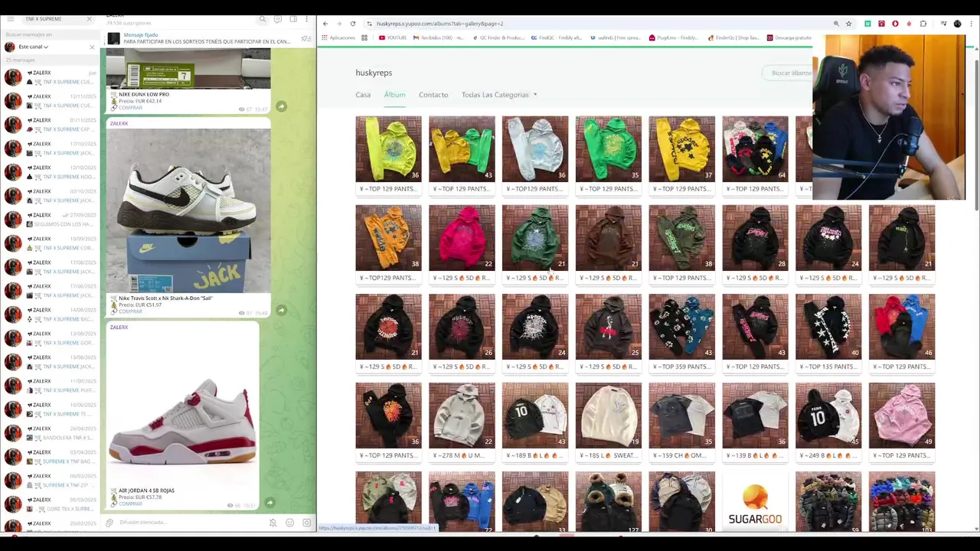
Task: Bookmark this page with the star icon
Action: click(848, 24)
